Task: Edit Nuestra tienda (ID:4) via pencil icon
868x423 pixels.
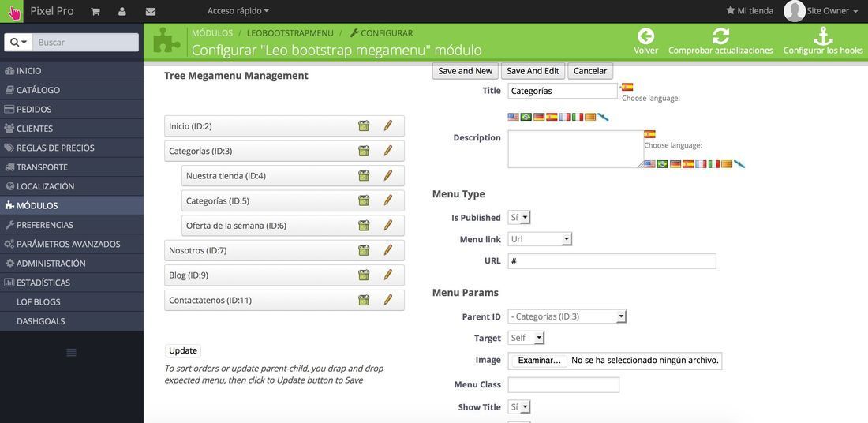Action: 388,175
